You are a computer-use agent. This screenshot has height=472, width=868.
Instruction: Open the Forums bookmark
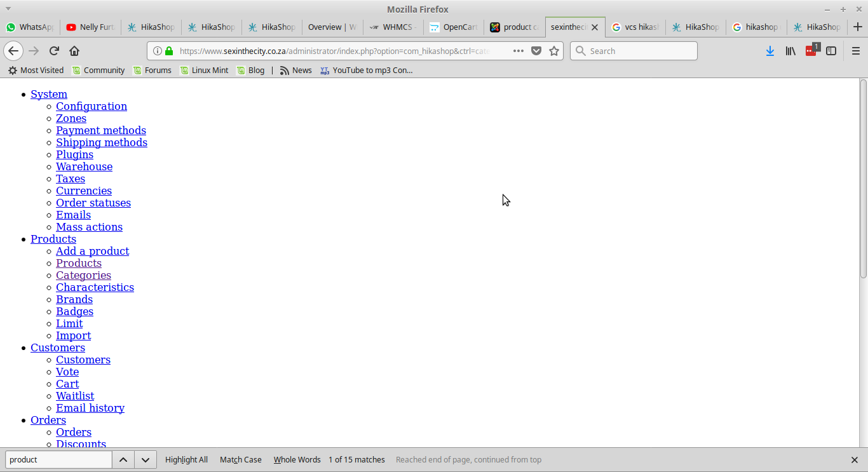[x=153, y=70]
